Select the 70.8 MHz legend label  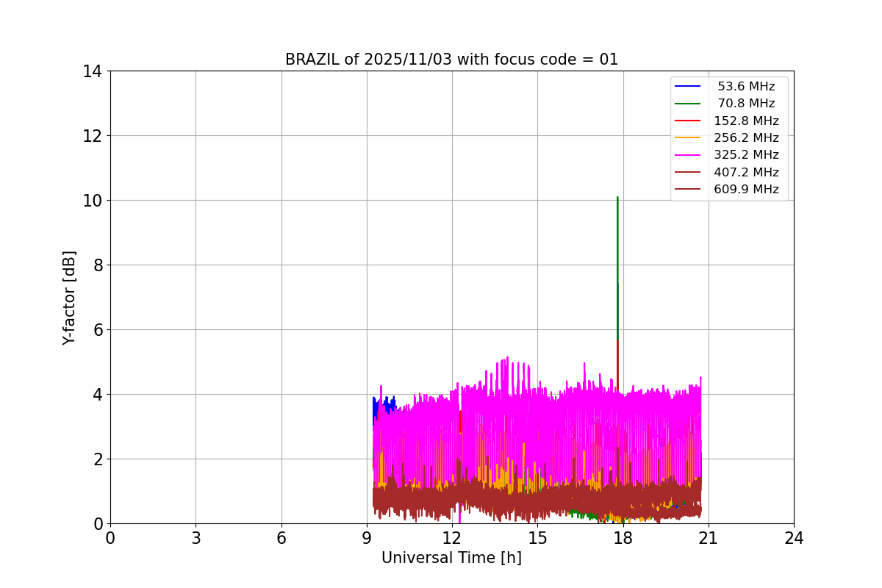coord(746,104)
